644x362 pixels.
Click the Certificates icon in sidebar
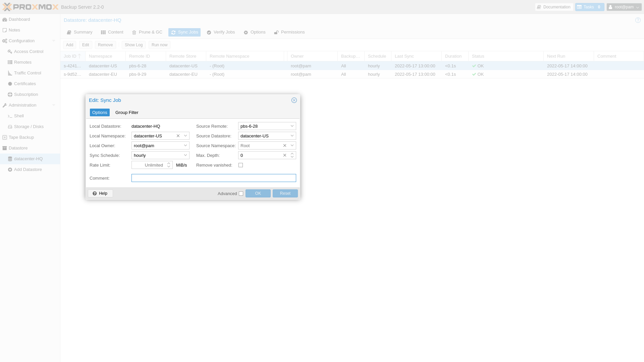10,84
